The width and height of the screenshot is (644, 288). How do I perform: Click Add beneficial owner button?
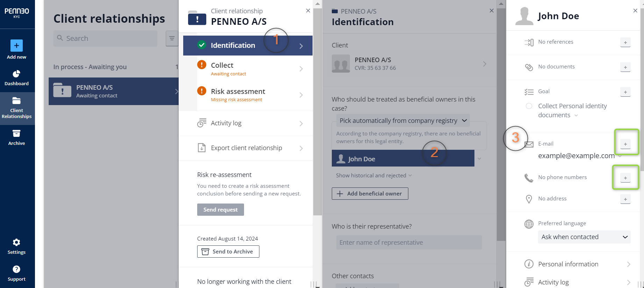[x=370, y=193]
